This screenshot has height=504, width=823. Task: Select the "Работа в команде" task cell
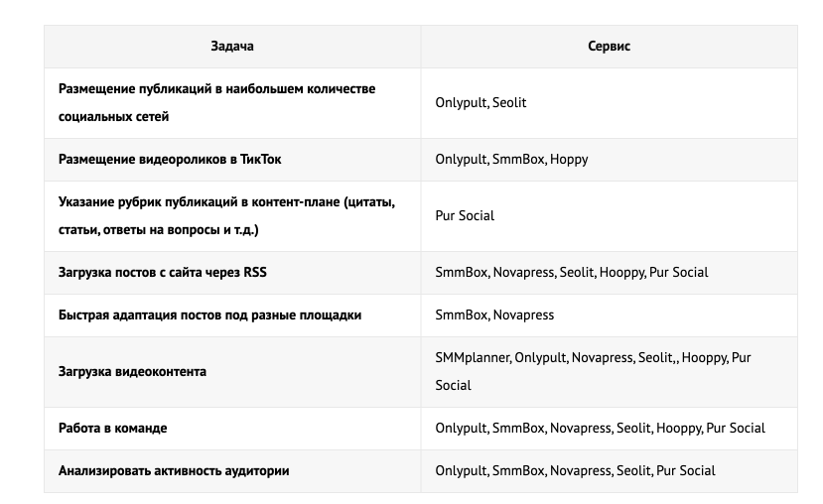112,428
